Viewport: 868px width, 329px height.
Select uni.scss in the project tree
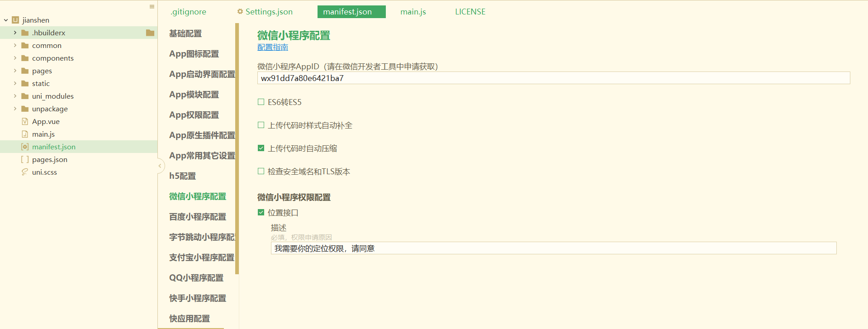tap(44, 172)
